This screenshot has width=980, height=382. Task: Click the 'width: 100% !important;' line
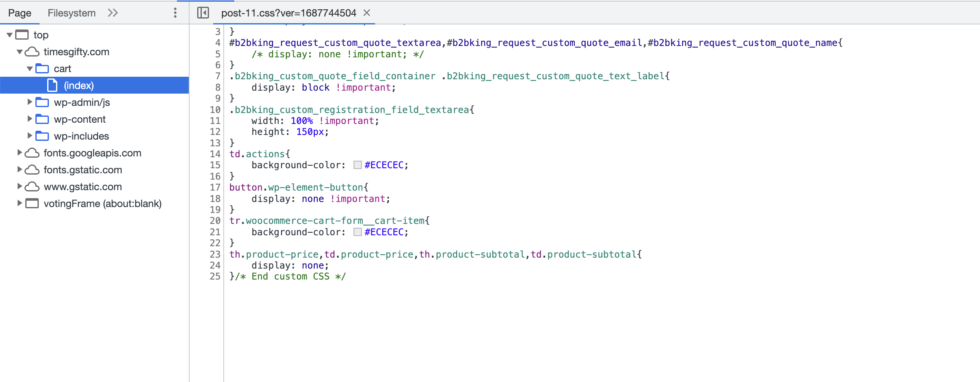tap(315, 121)
